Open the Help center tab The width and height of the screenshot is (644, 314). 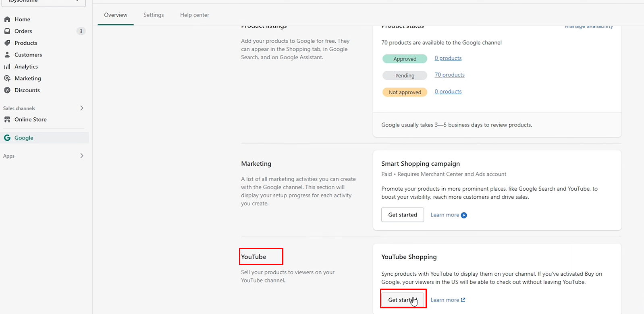tap(195, 15)
